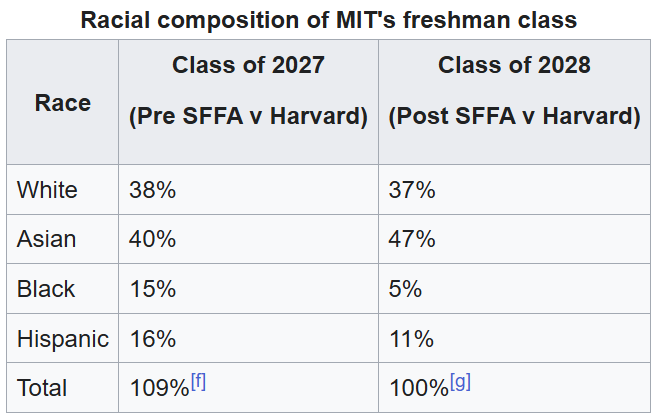658x418 pixels.
Task: Click the 40% Asian cell
Action: tap(248, 239)
